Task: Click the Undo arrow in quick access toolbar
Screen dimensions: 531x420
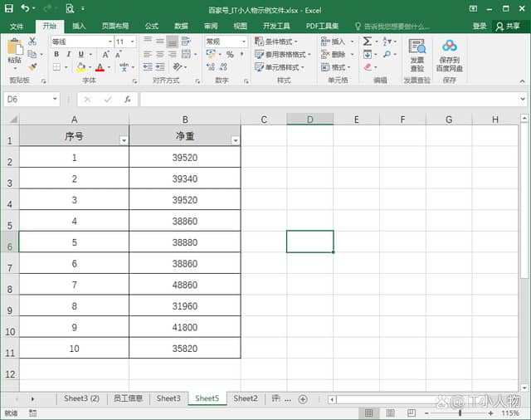Action: 26,8
